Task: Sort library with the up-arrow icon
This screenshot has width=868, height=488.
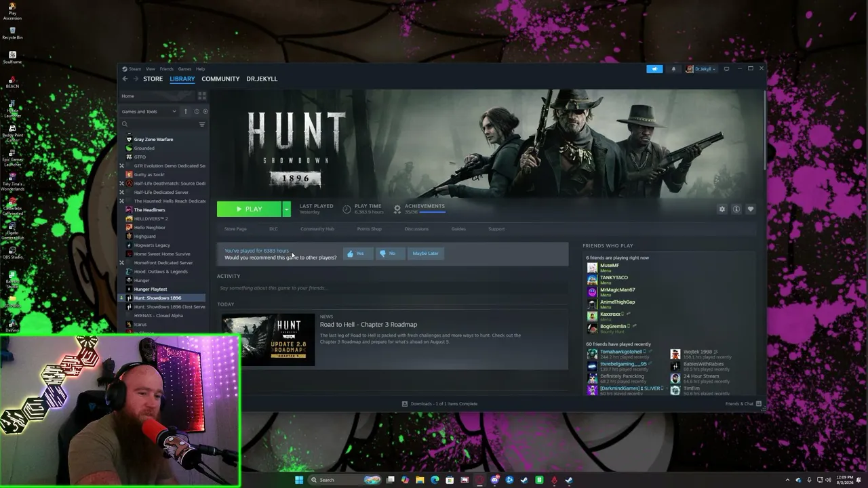Action: [185, 111]
